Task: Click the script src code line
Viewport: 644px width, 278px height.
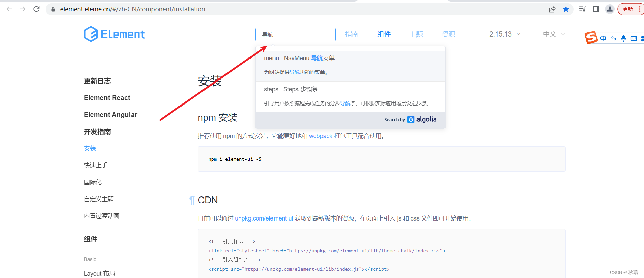Action: coord(299,269)
